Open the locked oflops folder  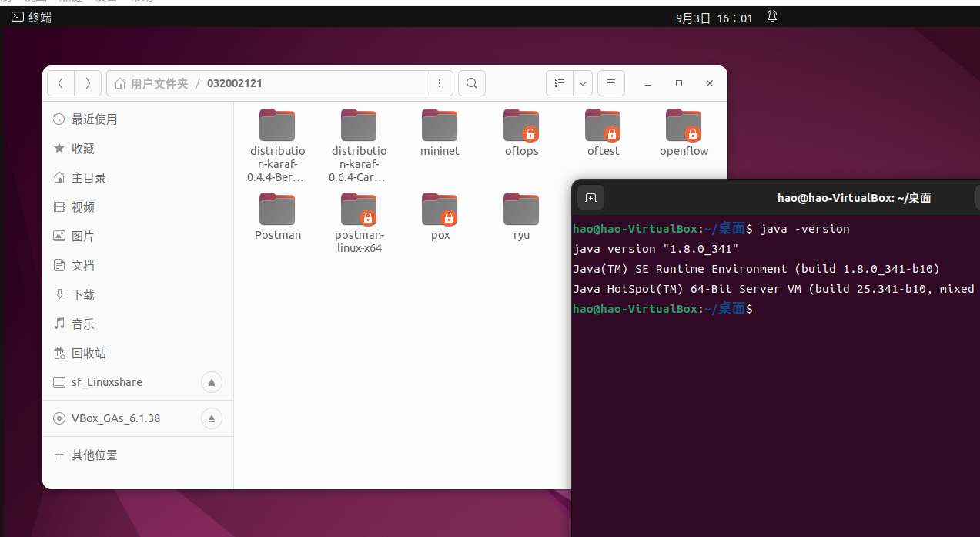[521, 133]
